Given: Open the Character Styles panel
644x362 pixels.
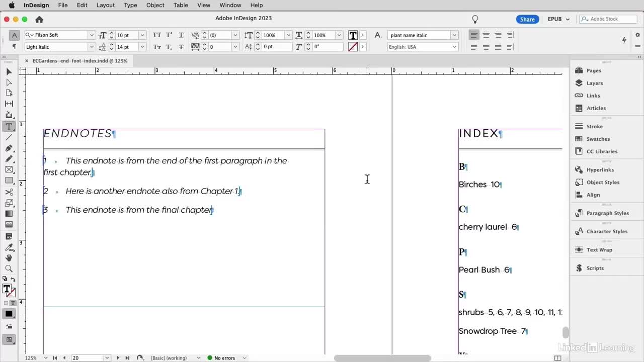Looking at the screenshot, I should pyautogui.click(x=601, y=231).
